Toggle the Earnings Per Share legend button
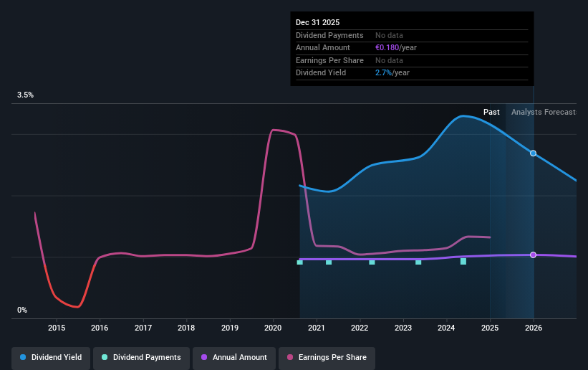 tap(327, 357)
